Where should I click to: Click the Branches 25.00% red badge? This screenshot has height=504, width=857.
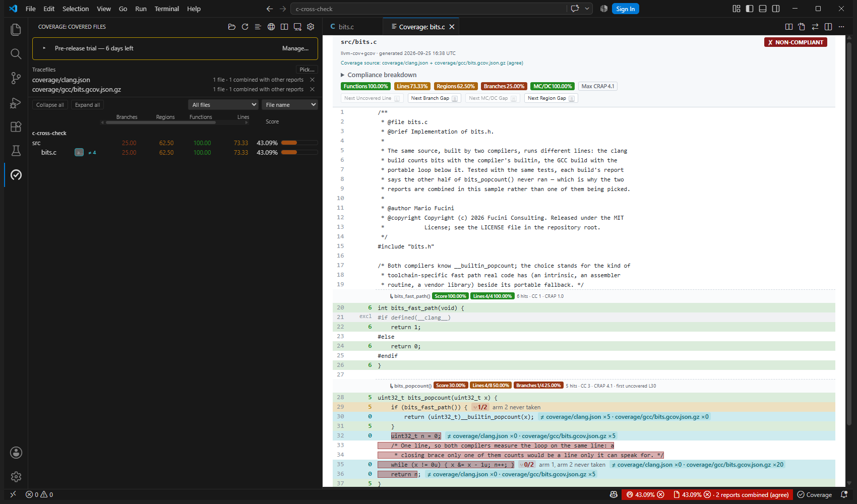click(504, 86)
